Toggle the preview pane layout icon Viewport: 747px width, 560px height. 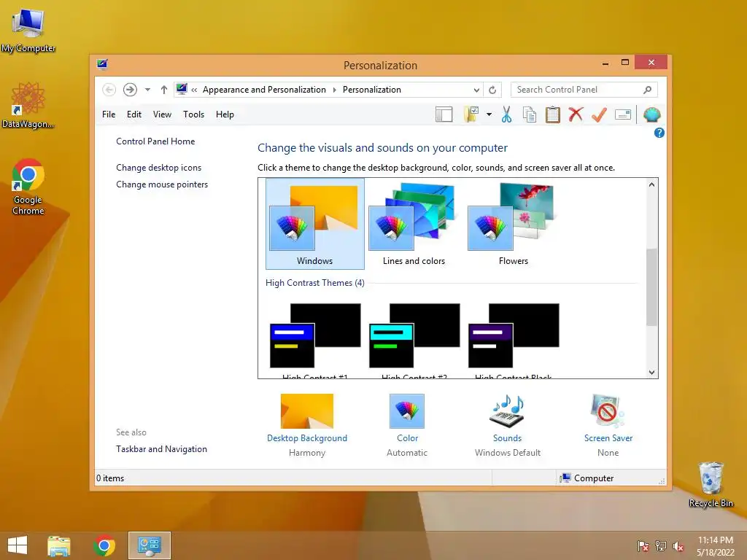tap(444, 114)
